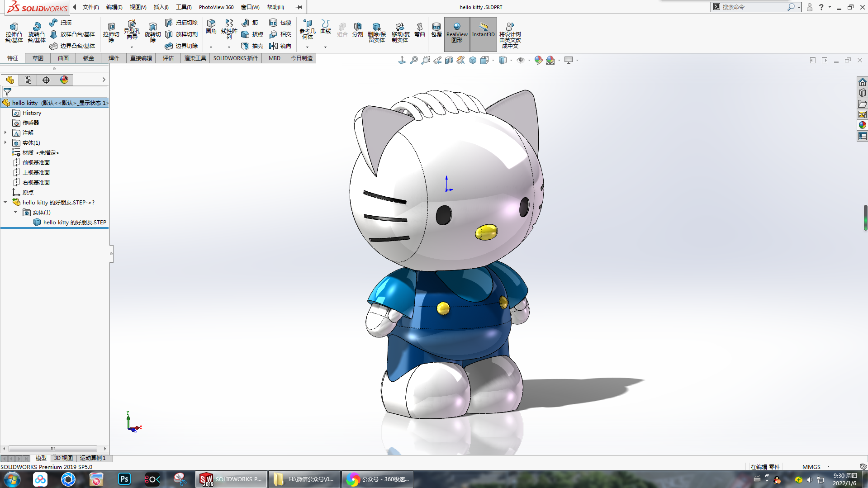868x488 pixels.
Task: Select the Extruded Cut (拉伸切除) tool
Action: 111,33
